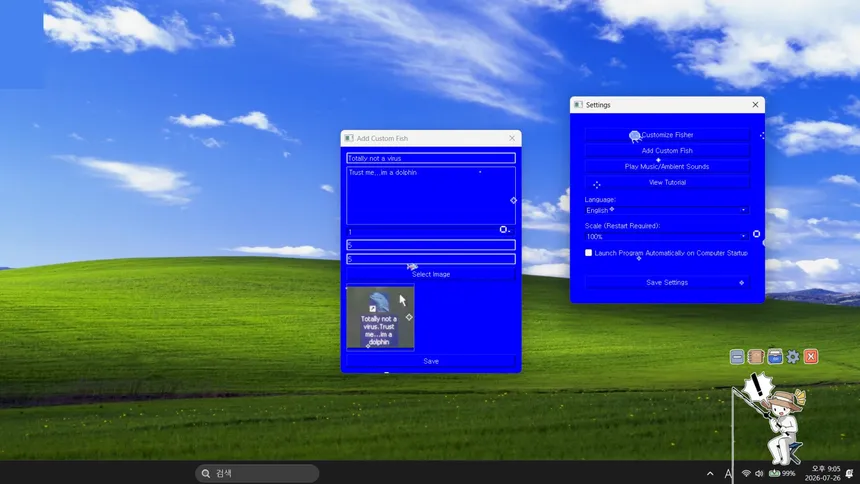Click Select Image in Add Custom Fish
This screenshot has width=860, height=484.
[x=431, y=274]
